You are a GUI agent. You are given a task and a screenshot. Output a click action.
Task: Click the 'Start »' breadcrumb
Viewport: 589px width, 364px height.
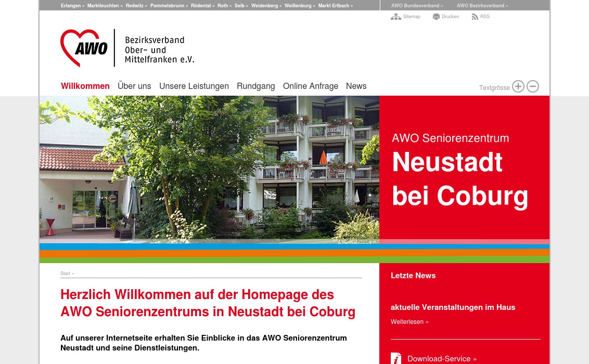67,274
